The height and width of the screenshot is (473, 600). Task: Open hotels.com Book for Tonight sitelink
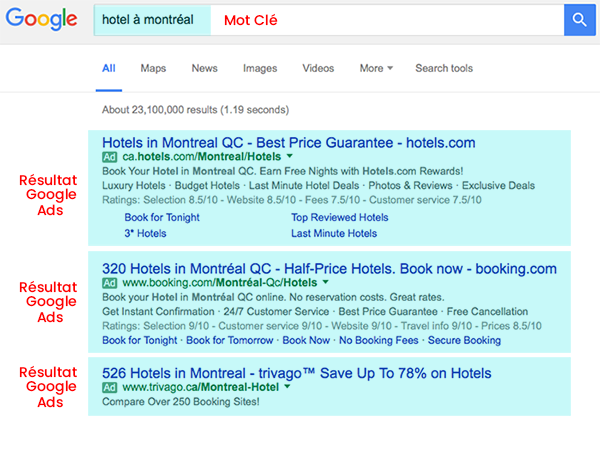point(162,217)
